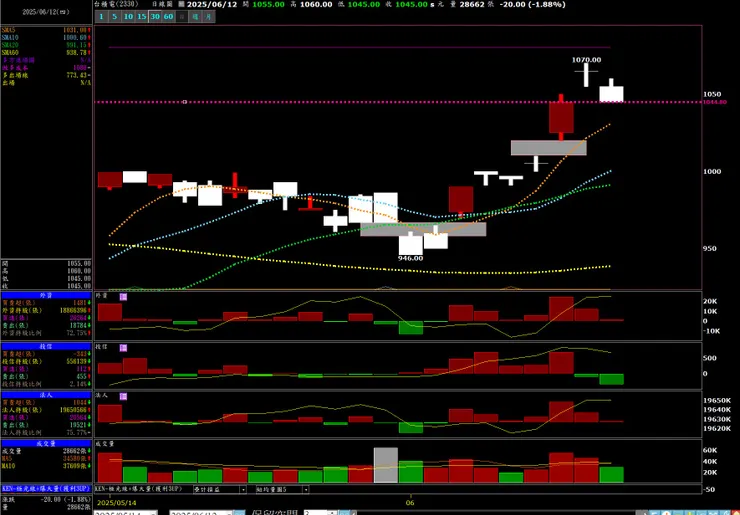Click the small square handle on the pink dotted line

click(185, 101)
